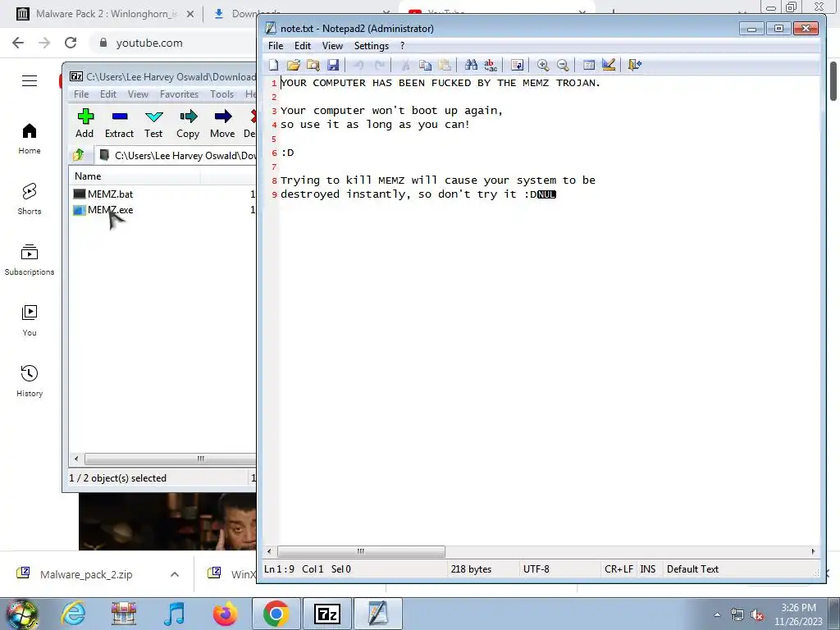Open the ? help menu in Notepad2
The height and width of the screenshot is (630, 840).
pyautogui.click(x=402, y=46)
